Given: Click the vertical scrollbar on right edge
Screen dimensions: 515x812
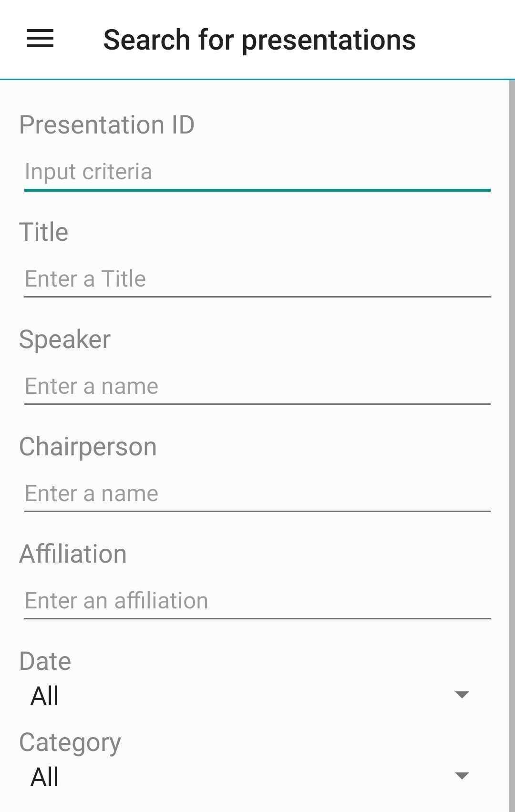Looking at the screenshot, I should point(512,429).
